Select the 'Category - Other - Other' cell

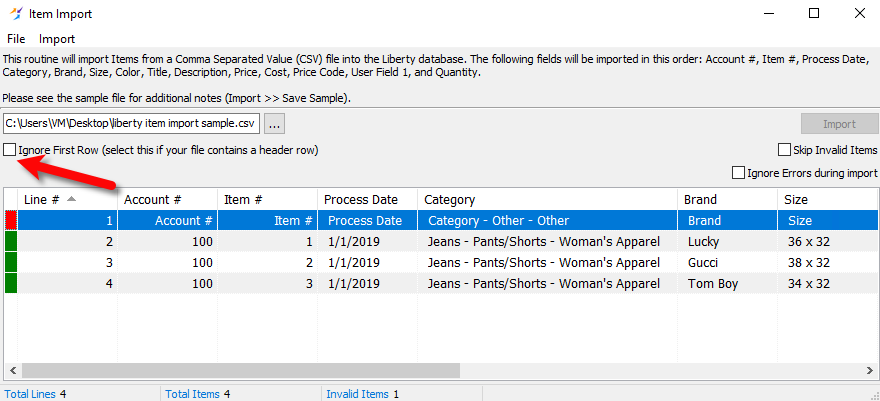pos(548,220)
